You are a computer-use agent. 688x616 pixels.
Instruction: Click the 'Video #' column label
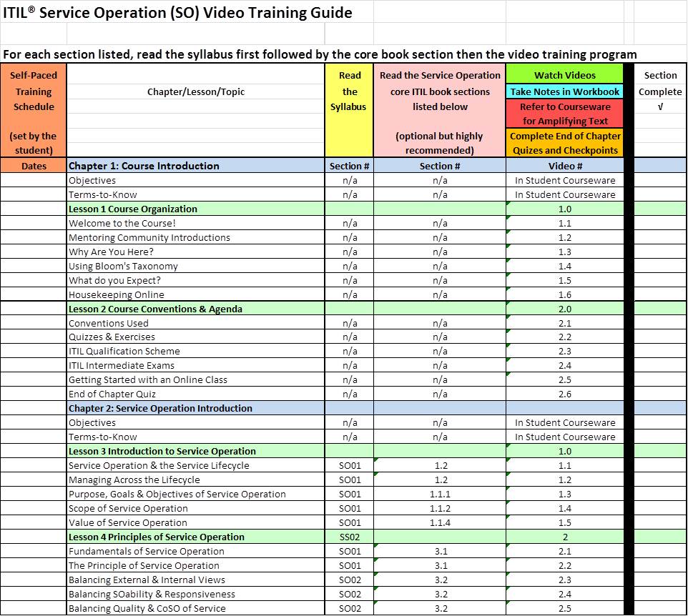pos(564,166)
